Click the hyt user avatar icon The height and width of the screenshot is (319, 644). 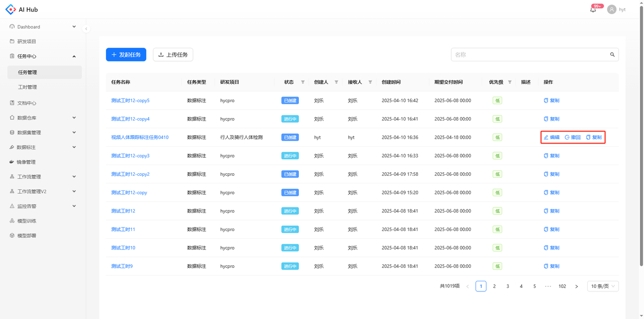coord(611,10)
